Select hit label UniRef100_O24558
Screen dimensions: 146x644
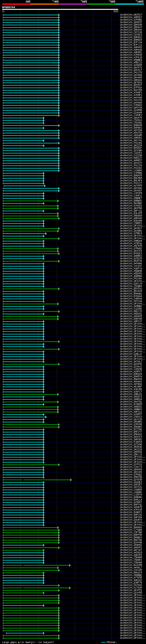131,110
